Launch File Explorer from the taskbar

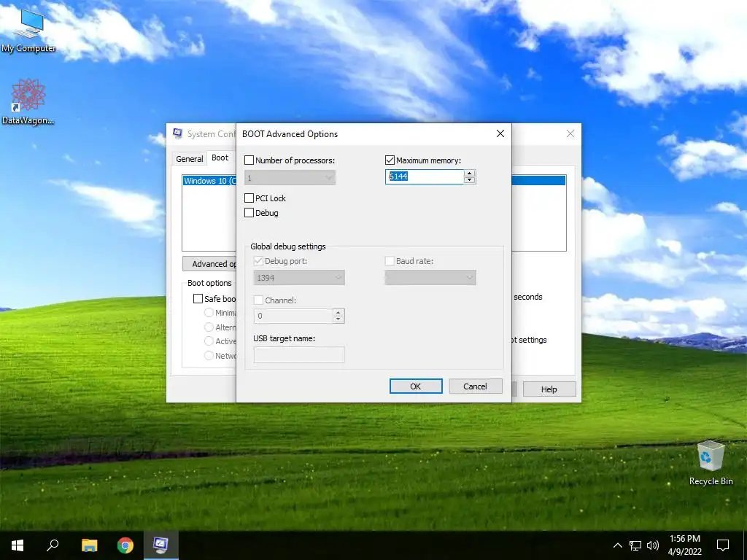(x=89, y=545)
